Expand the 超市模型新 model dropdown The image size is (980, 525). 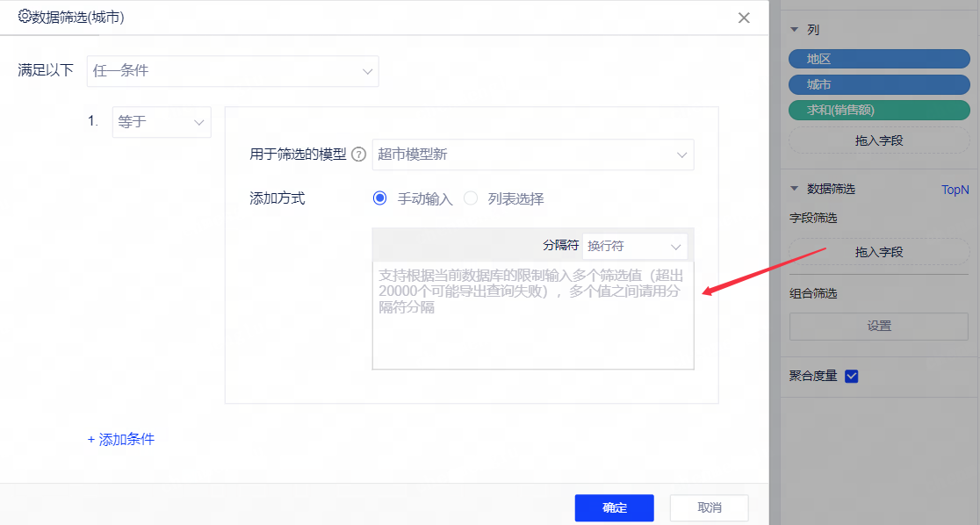click(532, 155)
